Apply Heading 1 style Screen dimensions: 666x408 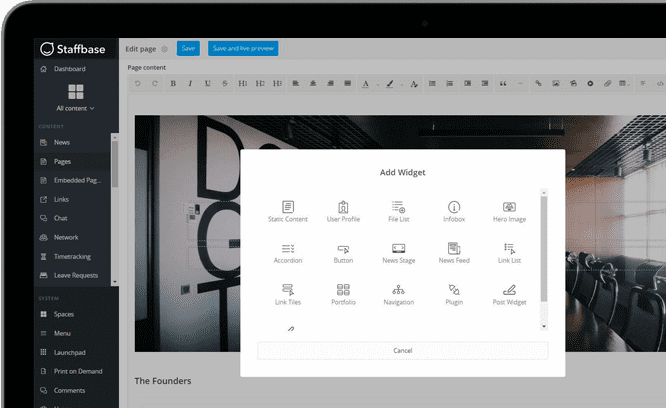[243, 84]
